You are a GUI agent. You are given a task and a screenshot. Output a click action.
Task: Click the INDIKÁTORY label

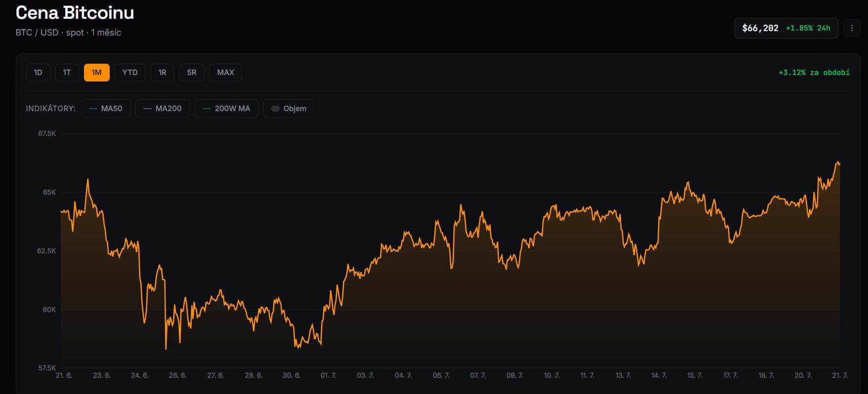click(x=51, y=109)
